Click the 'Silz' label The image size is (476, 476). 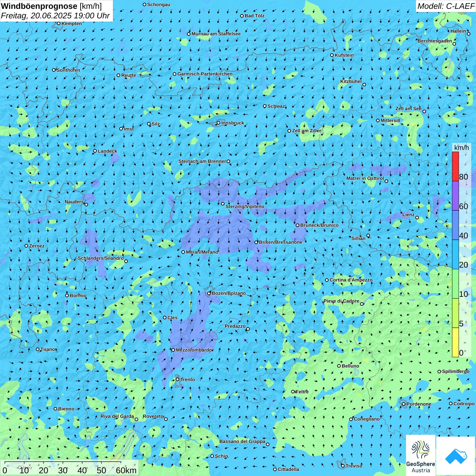[156, 124]
